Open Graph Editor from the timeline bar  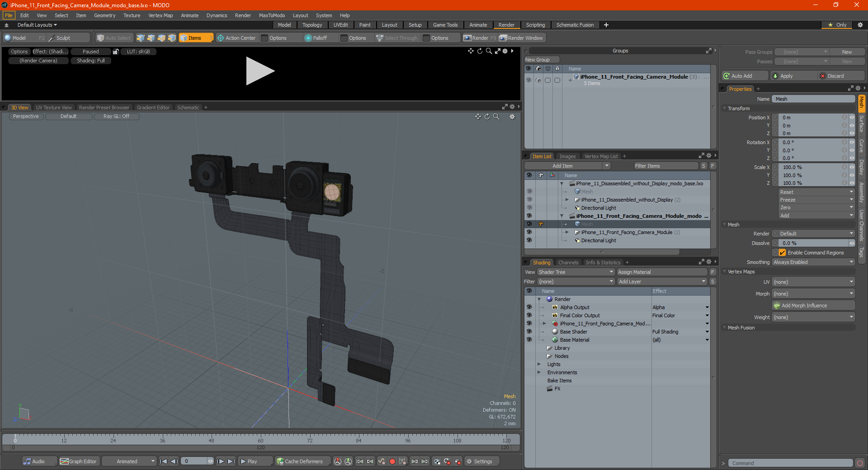coord(78,461)
